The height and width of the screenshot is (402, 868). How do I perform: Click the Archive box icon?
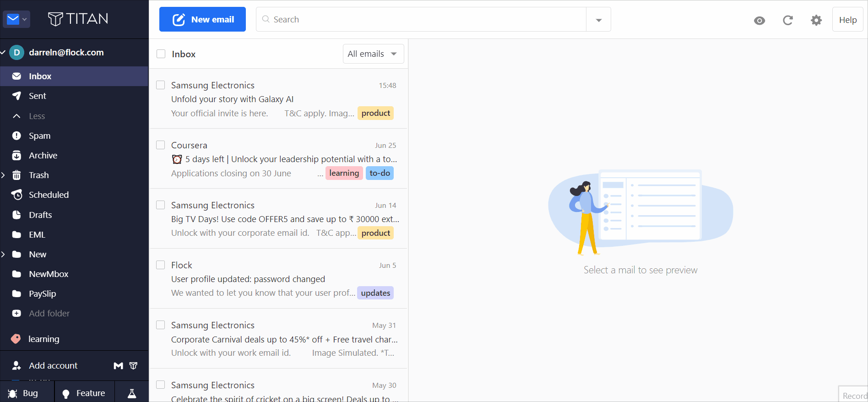[16, 155]
